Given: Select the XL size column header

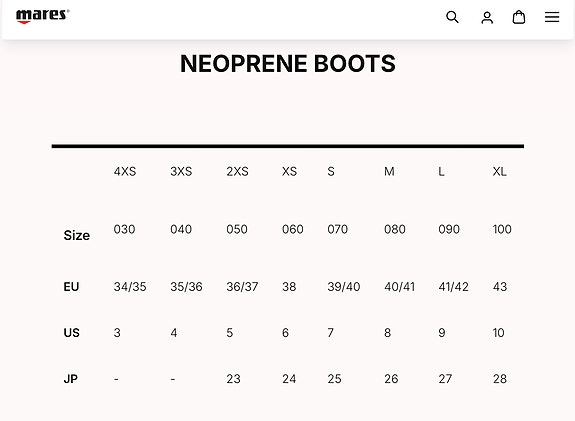Looking at the screenshot, I should (x=499, y=171).
